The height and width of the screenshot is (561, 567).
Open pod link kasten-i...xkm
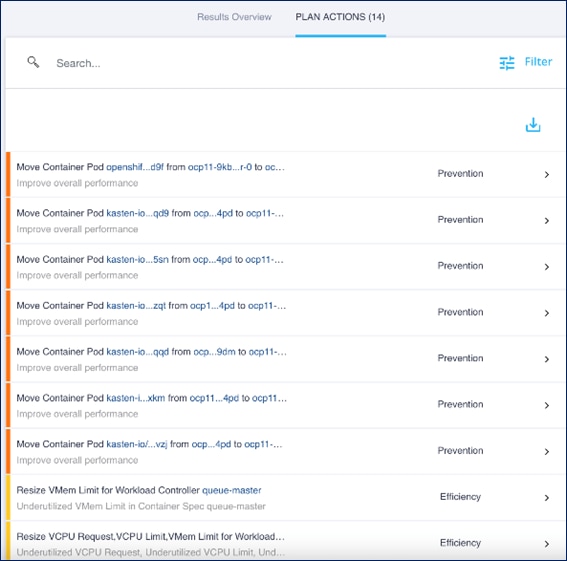[136, 398]
